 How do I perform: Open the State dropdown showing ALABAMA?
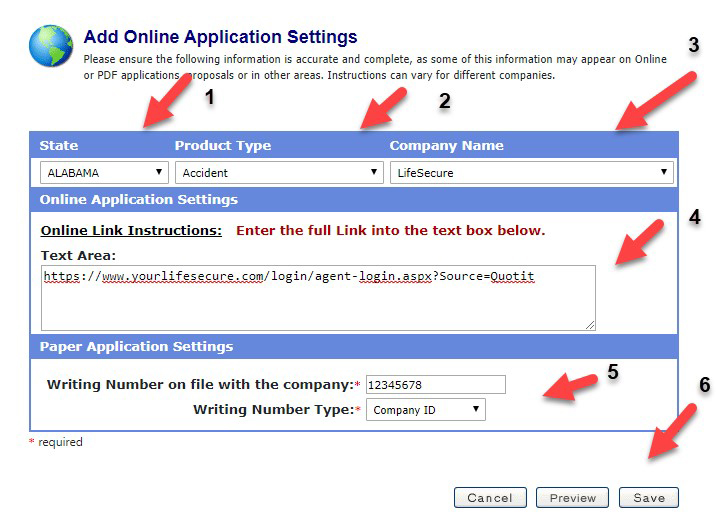(104, 173)
